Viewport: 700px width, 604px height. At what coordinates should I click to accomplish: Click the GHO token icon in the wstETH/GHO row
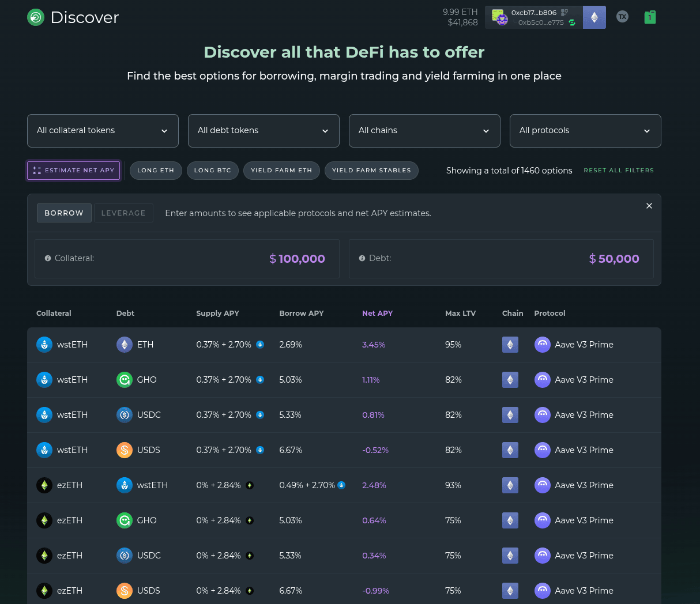point(125,380)
